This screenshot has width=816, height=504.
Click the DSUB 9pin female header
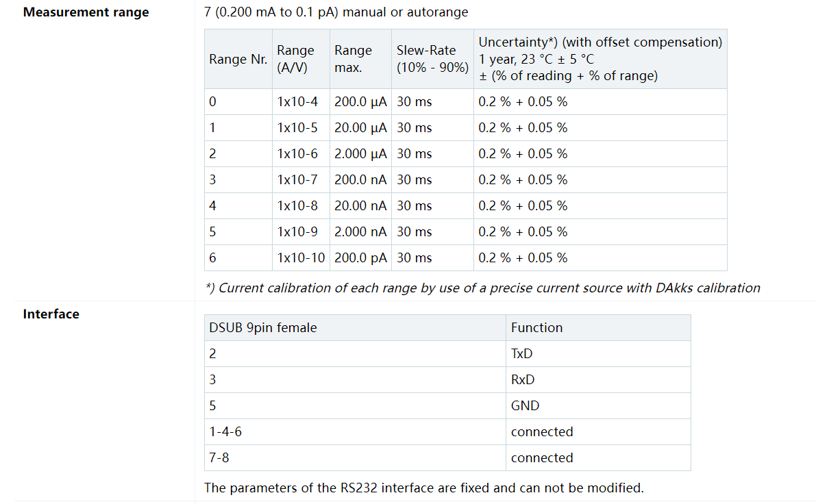pyautogui.click(x=355, y=328)
